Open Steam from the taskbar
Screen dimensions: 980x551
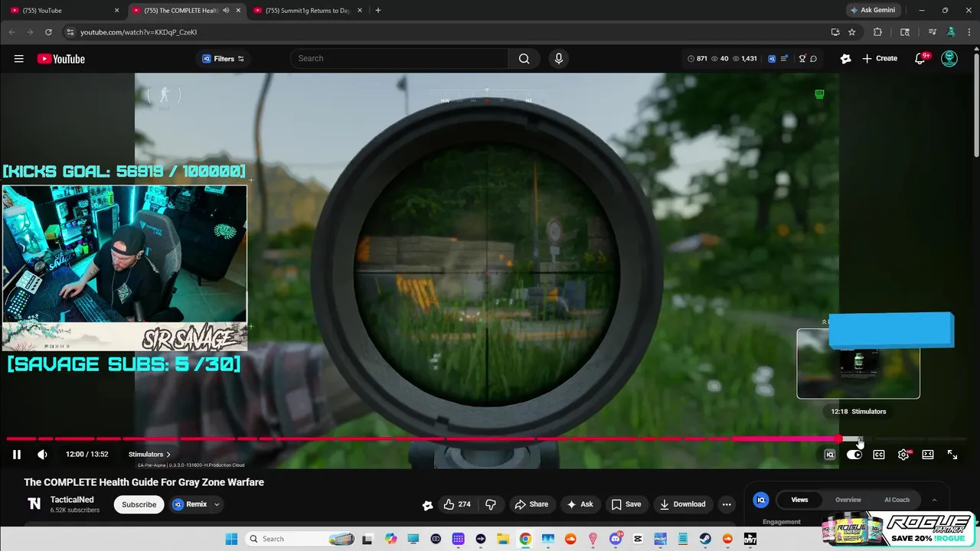pyautogui.click(x=705, y=539)
